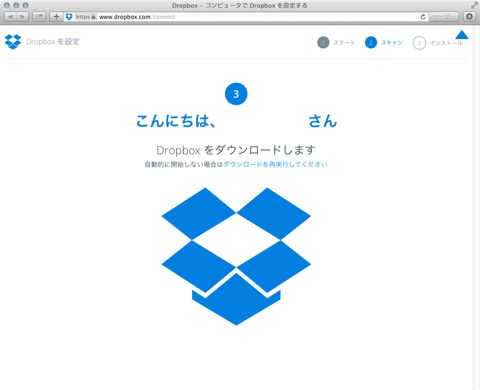Go forward with Safari's forward arrow
480x390 pixels.
23,16
